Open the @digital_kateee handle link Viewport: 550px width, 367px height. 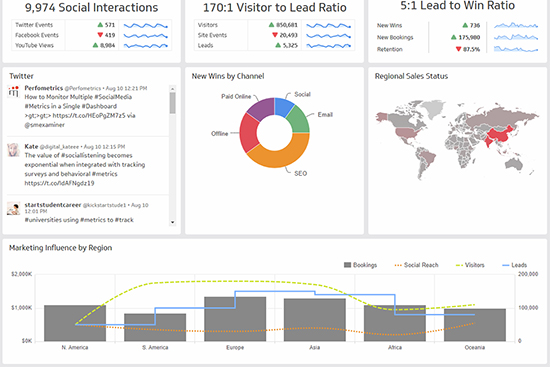(59, 147)
